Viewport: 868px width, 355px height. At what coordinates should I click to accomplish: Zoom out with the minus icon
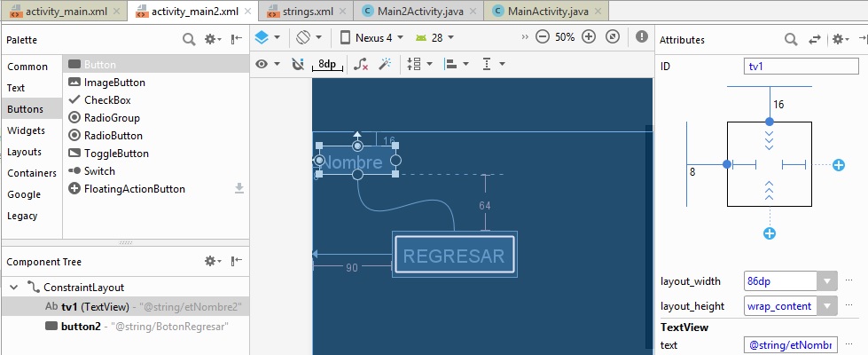[x=543, y=37]
